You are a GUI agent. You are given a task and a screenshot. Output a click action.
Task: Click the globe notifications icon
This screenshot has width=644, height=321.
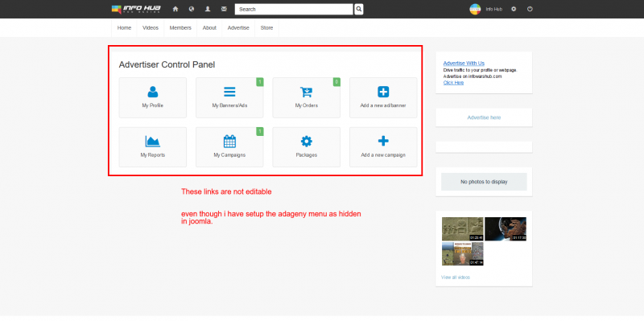pyautogui.click(x=192, y=9)
